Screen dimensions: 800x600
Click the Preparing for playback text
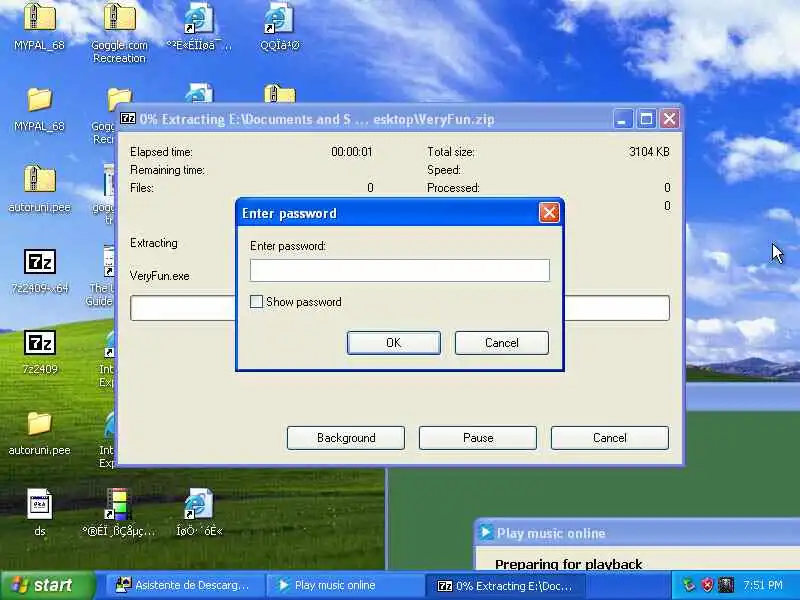[568, 564]
